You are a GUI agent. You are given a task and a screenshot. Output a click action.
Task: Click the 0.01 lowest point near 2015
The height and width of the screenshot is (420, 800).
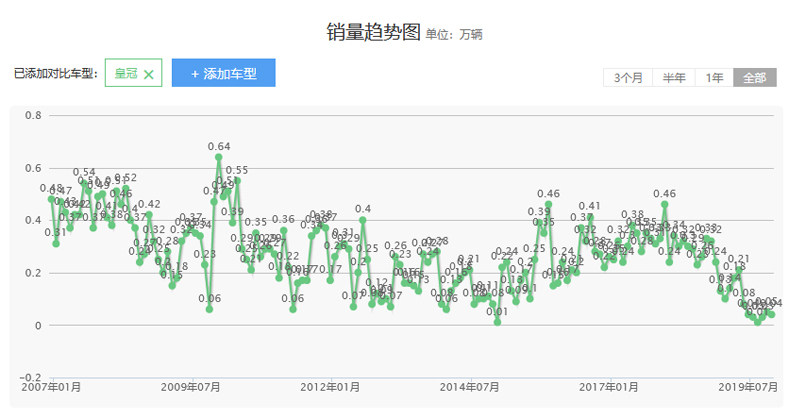click(x=497, y=322)
